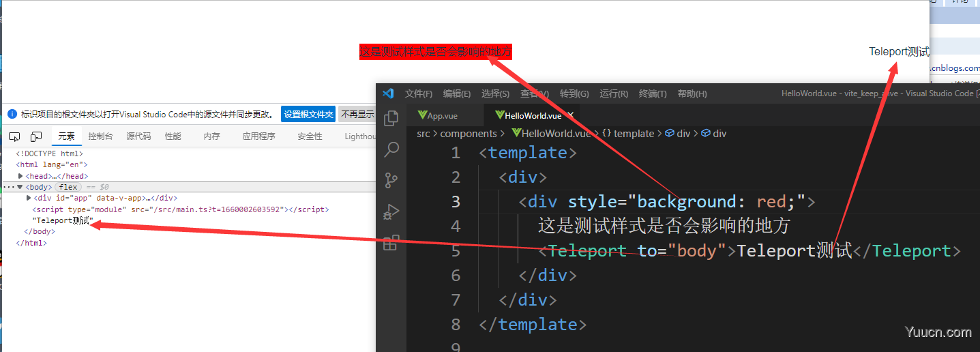Click the template breadcrumb segment
Screen dimensions: 980x352
tap(628, 134)
